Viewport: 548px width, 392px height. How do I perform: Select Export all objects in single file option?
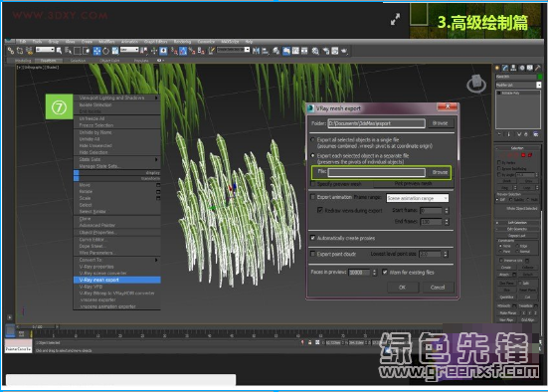313,139
